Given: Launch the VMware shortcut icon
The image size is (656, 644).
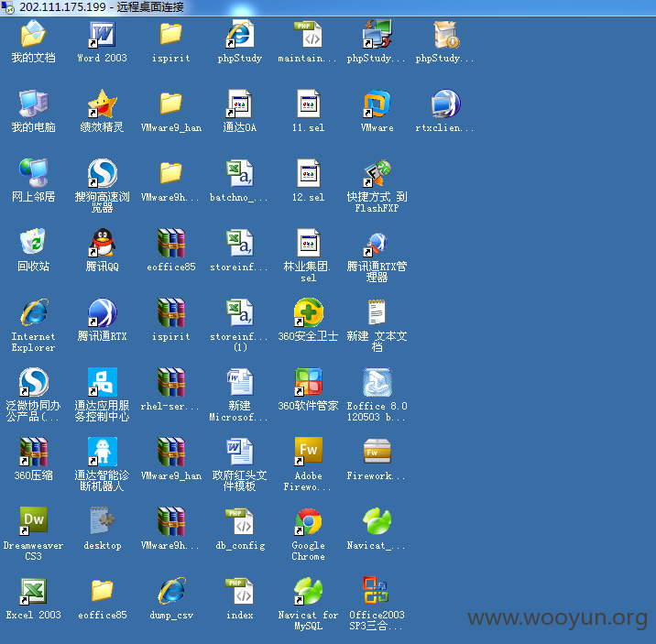Looking at the screenshot, I should [x=377, y=104].
